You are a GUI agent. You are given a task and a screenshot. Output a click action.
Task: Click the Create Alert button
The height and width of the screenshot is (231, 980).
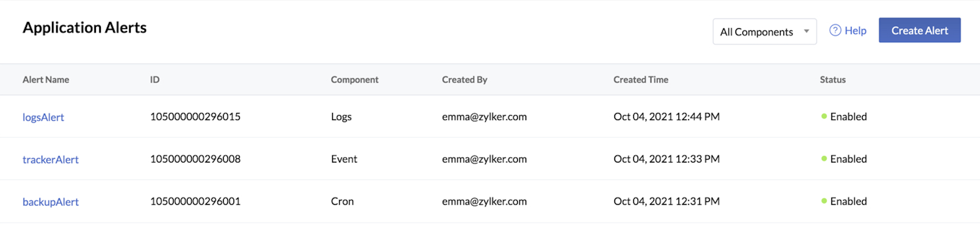point(920,31)
